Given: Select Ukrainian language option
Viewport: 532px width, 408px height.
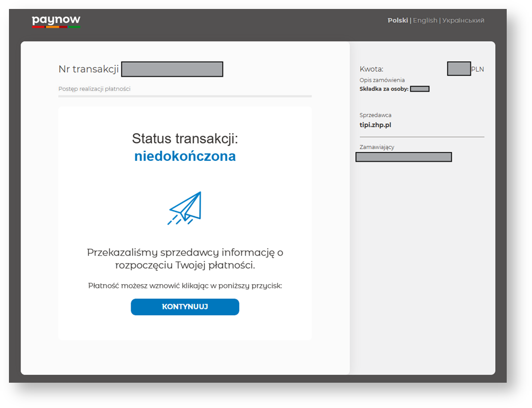Looking at the screenshot, I should coord(463,21).
